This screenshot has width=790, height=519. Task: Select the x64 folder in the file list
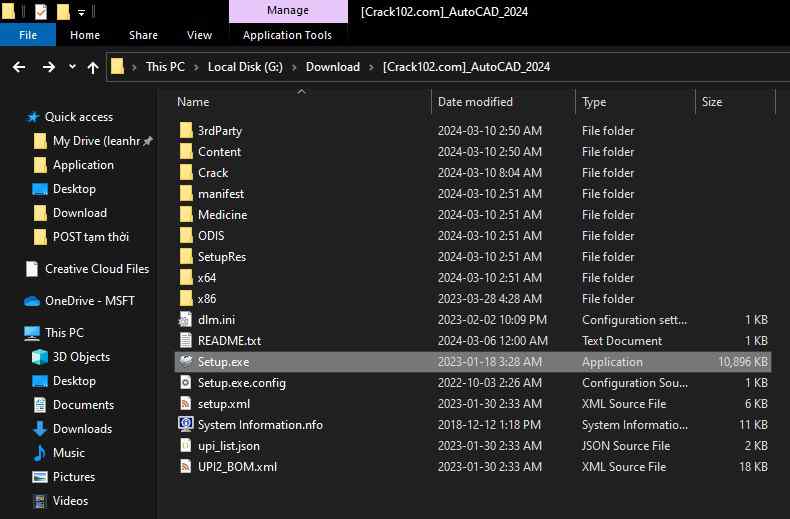[206, 278]
